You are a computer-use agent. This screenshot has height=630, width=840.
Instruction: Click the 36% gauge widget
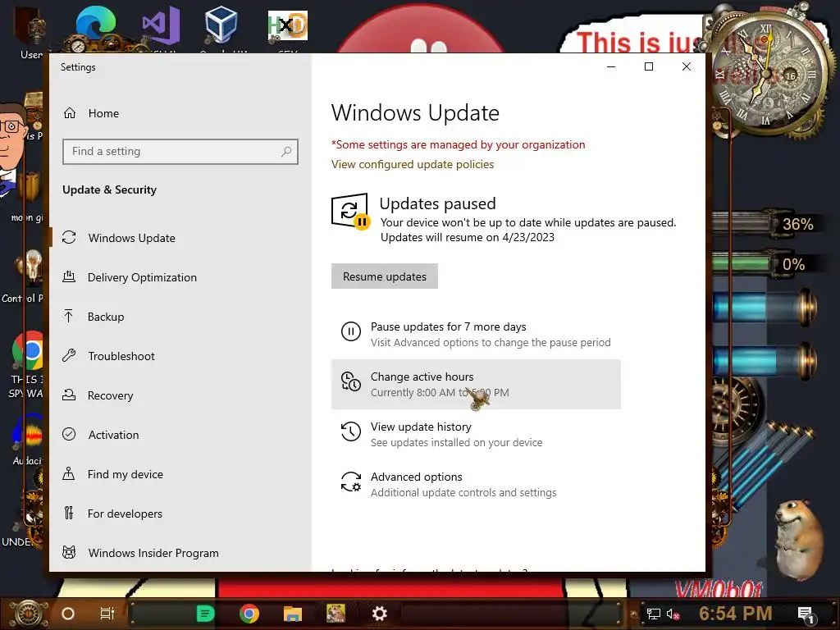tap(767, 224)
